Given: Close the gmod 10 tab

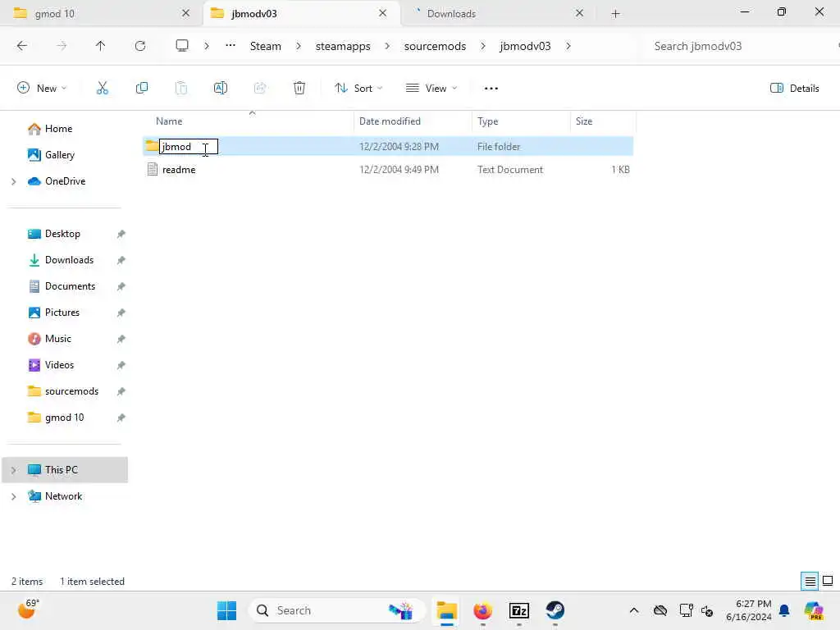Looking at the screenshot, I should tap(185, 13).
